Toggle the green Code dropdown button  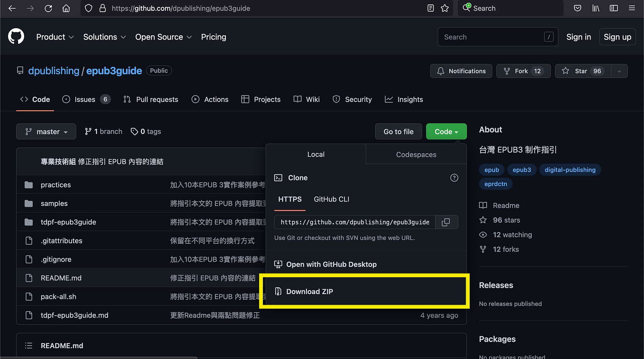(x=446, y=131)
